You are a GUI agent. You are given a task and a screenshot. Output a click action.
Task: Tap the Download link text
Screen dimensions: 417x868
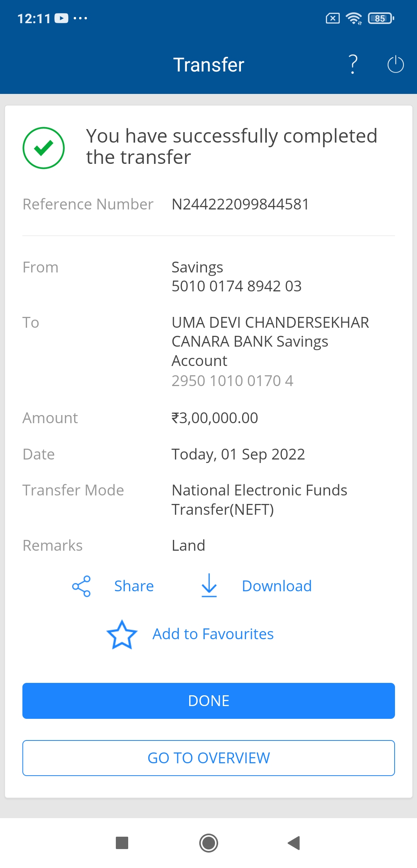coord(276,586)
